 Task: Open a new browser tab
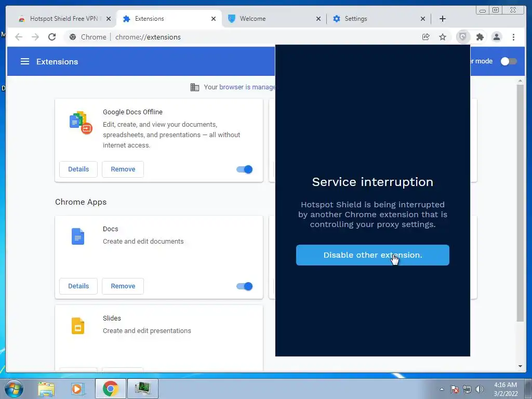[x=443, y=19]
